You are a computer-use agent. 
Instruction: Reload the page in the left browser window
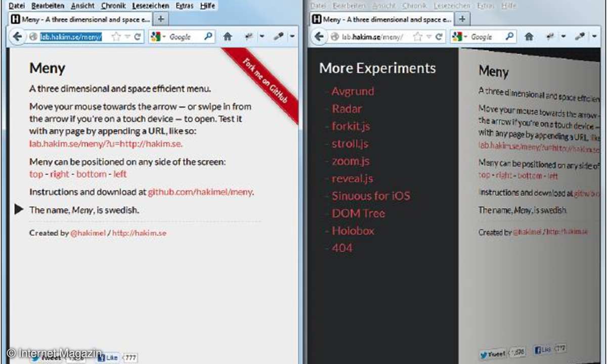pyautogui.click(x=137, y=37)
